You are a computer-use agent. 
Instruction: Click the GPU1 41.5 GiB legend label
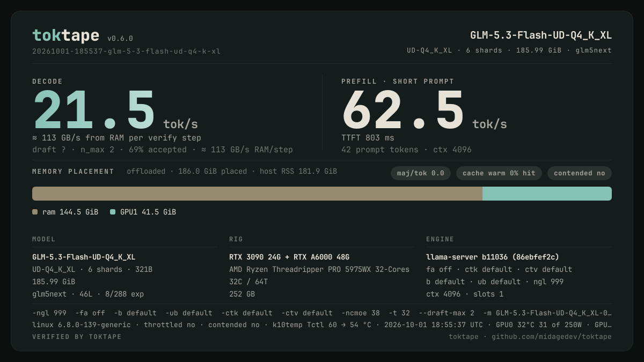coord(148,212)
